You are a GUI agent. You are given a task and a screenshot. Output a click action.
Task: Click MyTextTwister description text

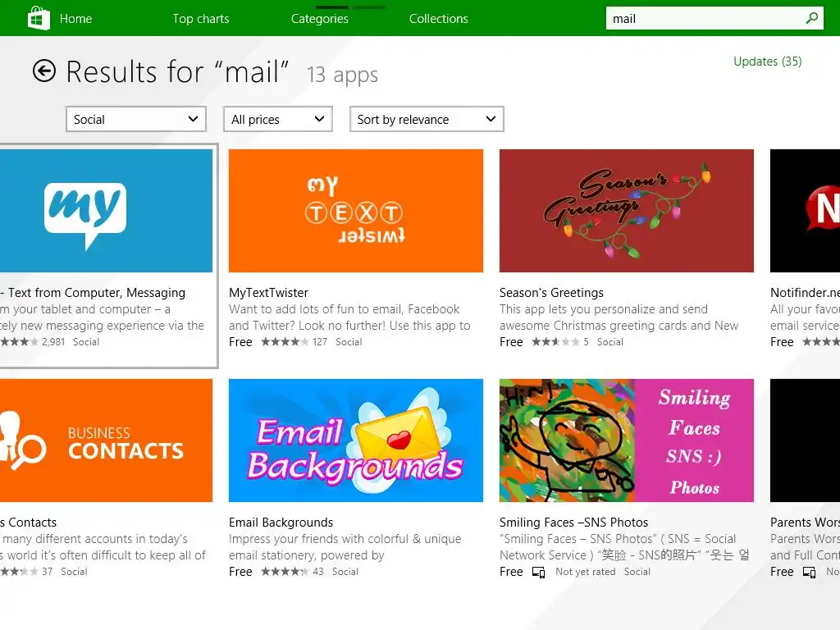(x=349, y=317)
